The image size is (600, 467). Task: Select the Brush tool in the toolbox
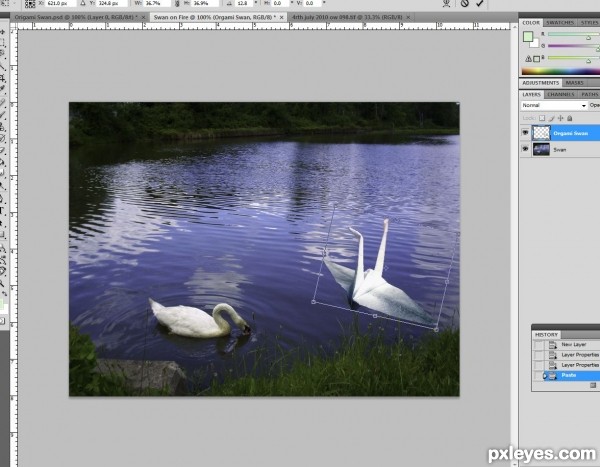click(2, 114)
